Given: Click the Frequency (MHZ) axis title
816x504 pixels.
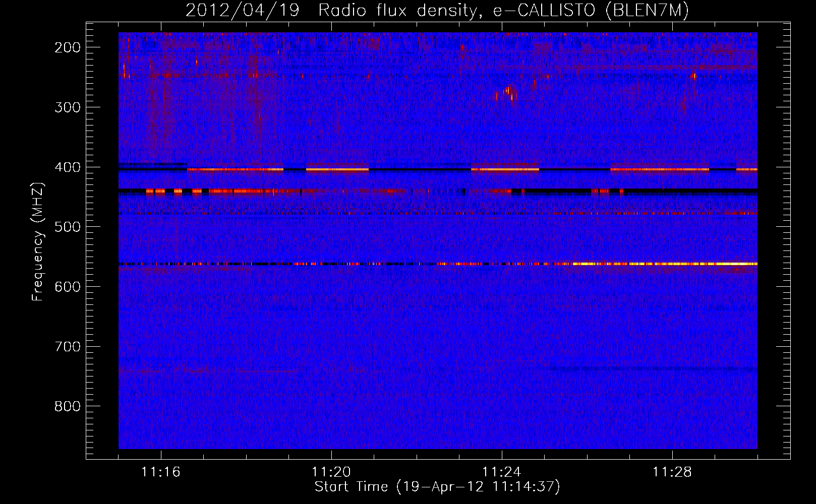Looking at the screenshot, I should pos(38,241).
